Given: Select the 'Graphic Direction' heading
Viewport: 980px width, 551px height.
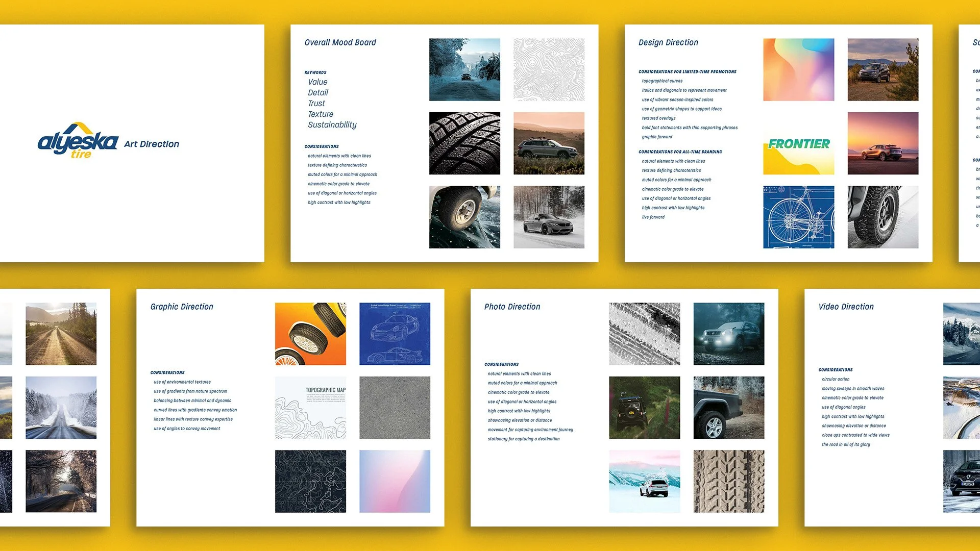Looking at the screenshot, I should (182, 307).
